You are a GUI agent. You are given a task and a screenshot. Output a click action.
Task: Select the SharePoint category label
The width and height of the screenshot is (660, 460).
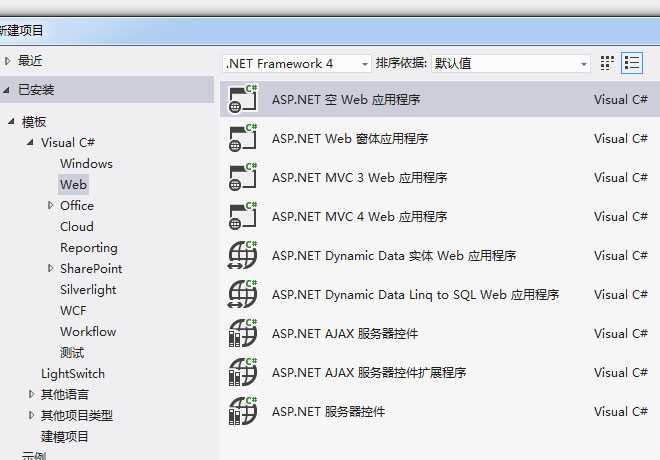[91, 269]
